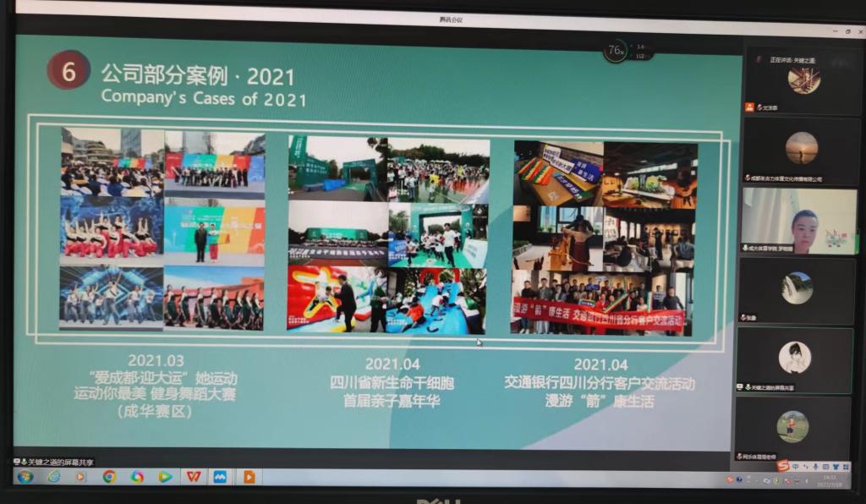Click the taskbar clock showing 14:33
Image resolution: width=866 pixels, height=504 pixels.
tap(830, 480)
